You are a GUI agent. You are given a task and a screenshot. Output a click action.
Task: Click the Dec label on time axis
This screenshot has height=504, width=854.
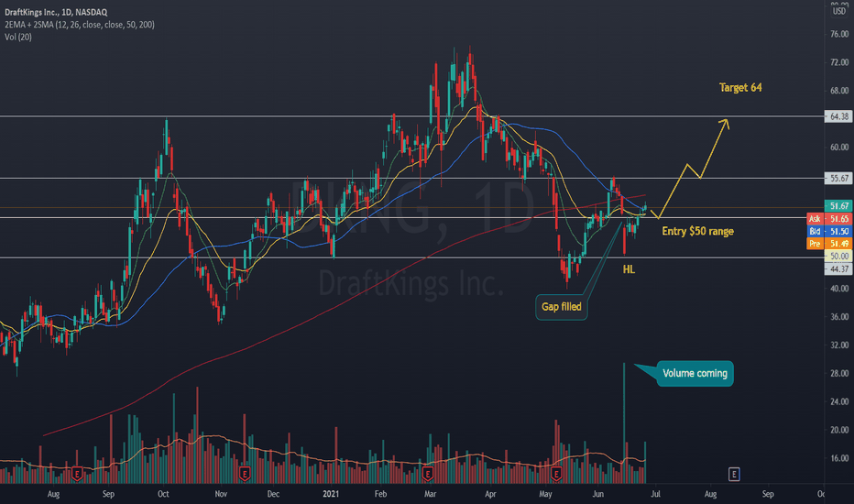point(273,494)
